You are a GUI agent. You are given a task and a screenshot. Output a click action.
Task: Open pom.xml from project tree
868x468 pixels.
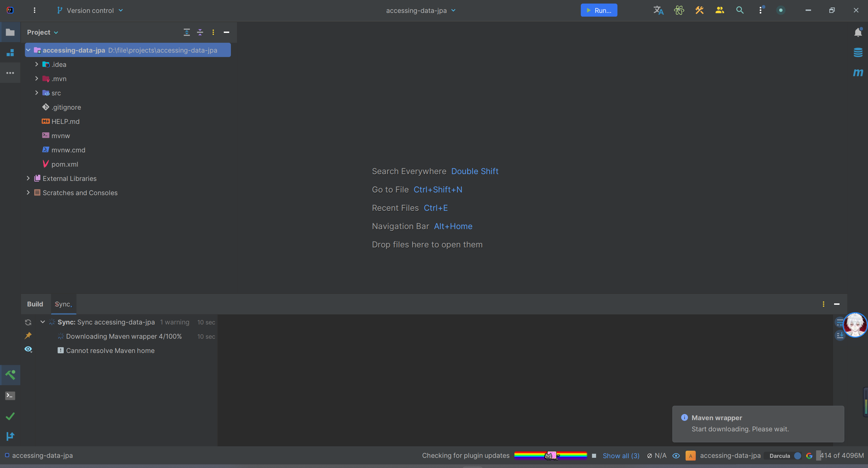[x=65, y=164]
